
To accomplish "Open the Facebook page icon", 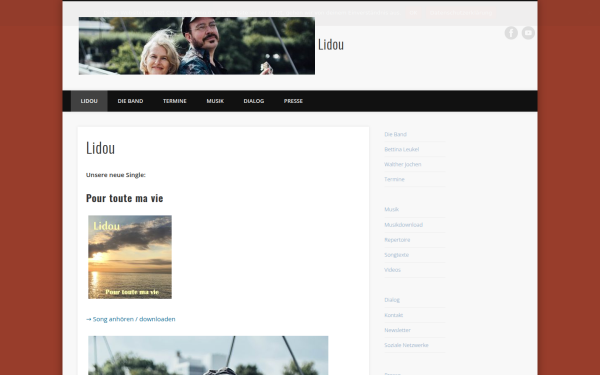I will click(511, 33).
